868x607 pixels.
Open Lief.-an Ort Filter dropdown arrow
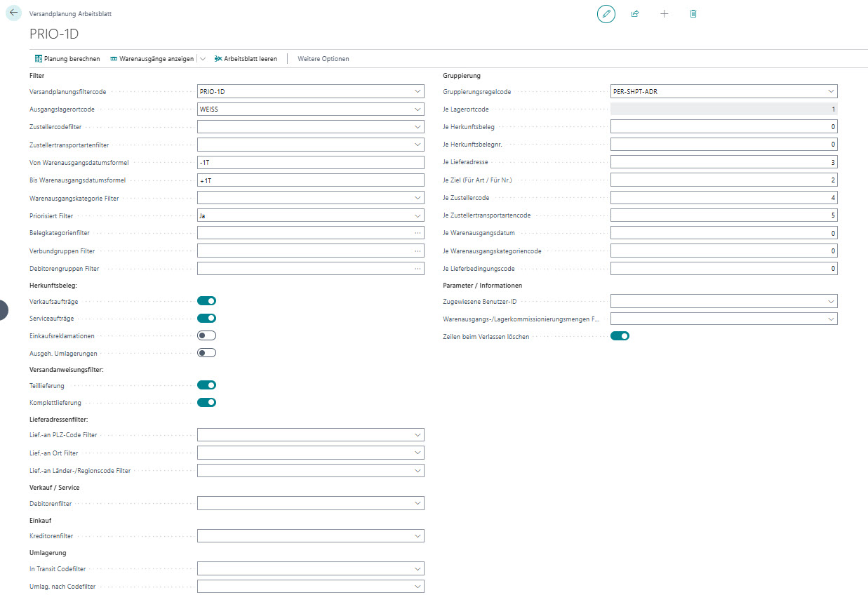coord(418,453)
